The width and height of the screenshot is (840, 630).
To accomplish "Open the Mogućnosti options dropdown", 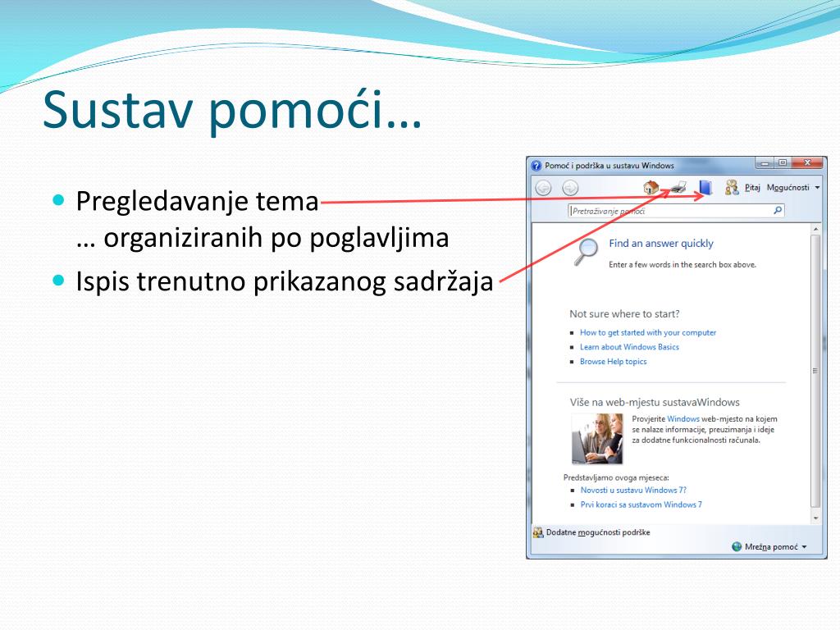I will (793, 188).
